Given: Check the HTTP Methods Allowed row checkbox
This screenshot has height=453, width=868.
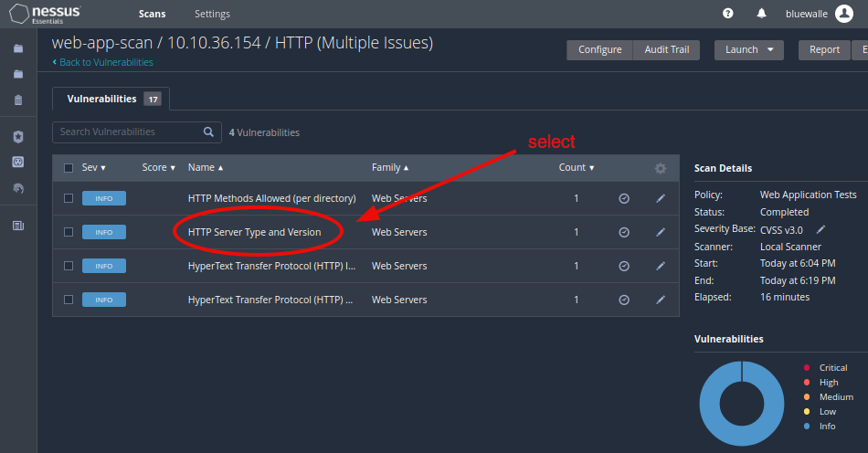Looking at the screenshot, I should coord(69,198).
